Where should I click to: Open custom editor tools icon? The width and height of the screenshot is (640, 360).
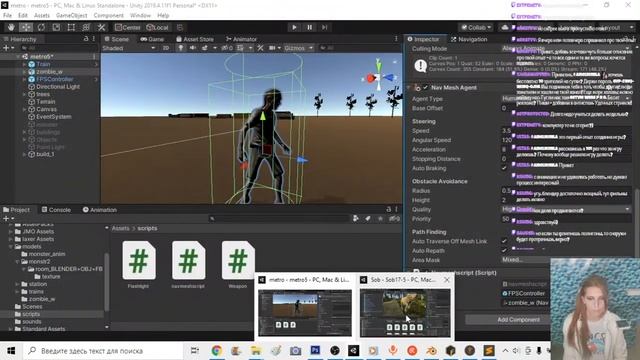[101, 27]
